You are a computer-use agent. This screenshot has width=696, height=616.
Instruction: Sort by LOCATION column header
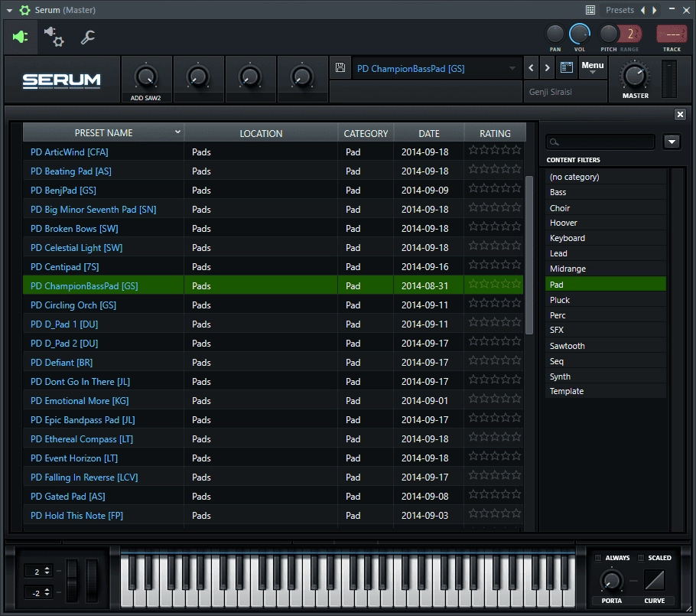(x=261, y=133)
